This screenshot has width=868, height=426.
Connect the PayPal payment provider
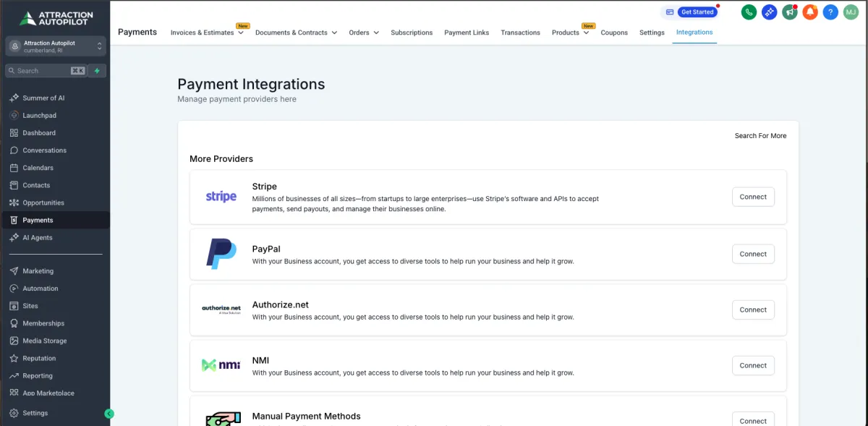point(753,254)
